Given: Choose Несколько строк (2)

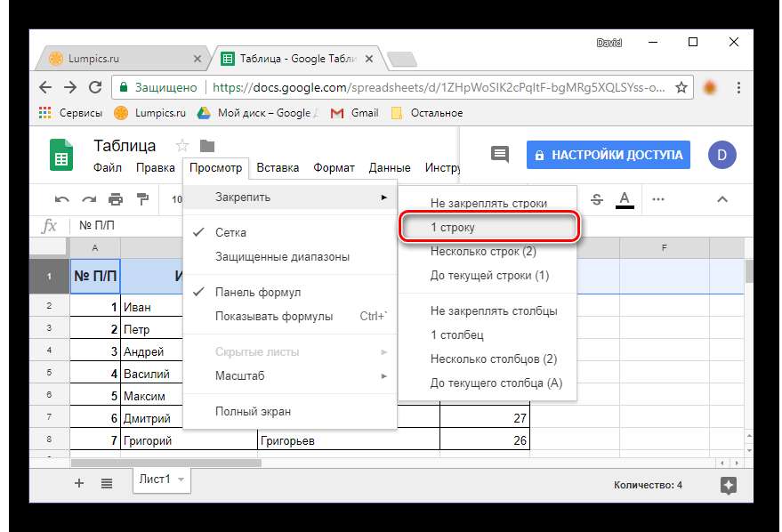Looking at the screenshot, I should [488, 251].
